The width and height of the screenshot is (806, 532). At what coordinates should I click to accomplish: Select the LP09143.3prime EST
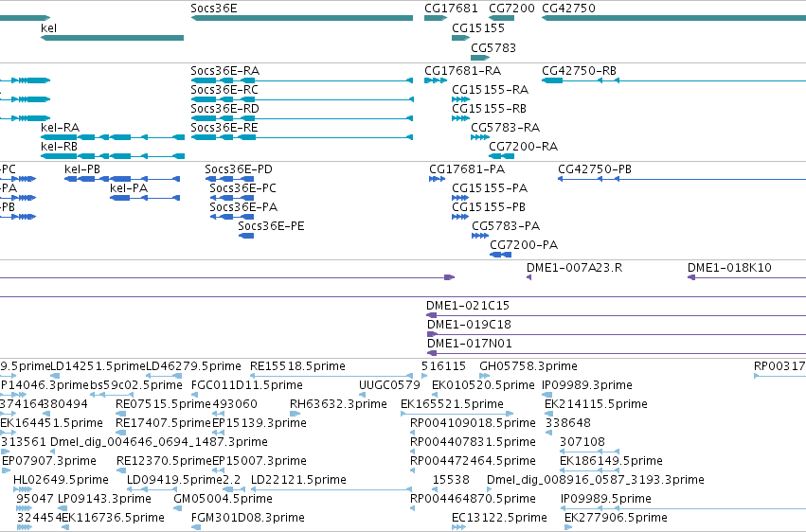[x=61, y=509]
